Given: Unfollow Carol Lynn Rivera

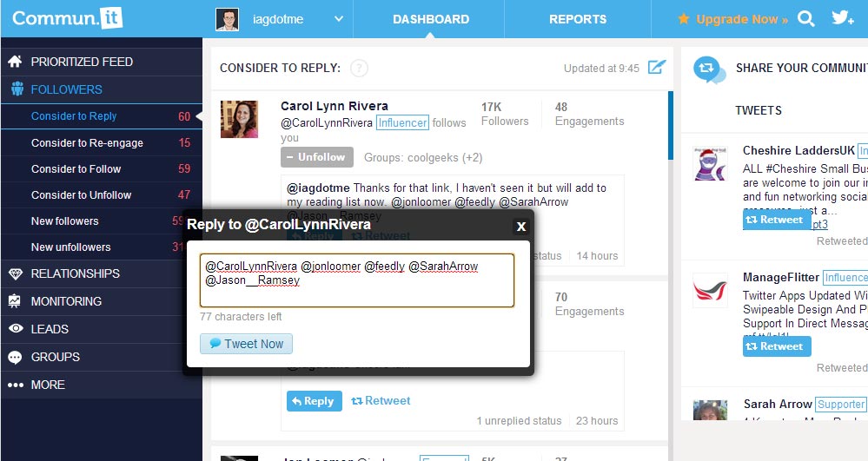Looking at the screenshot, I should pyautogui.click(x=316, y=157).
